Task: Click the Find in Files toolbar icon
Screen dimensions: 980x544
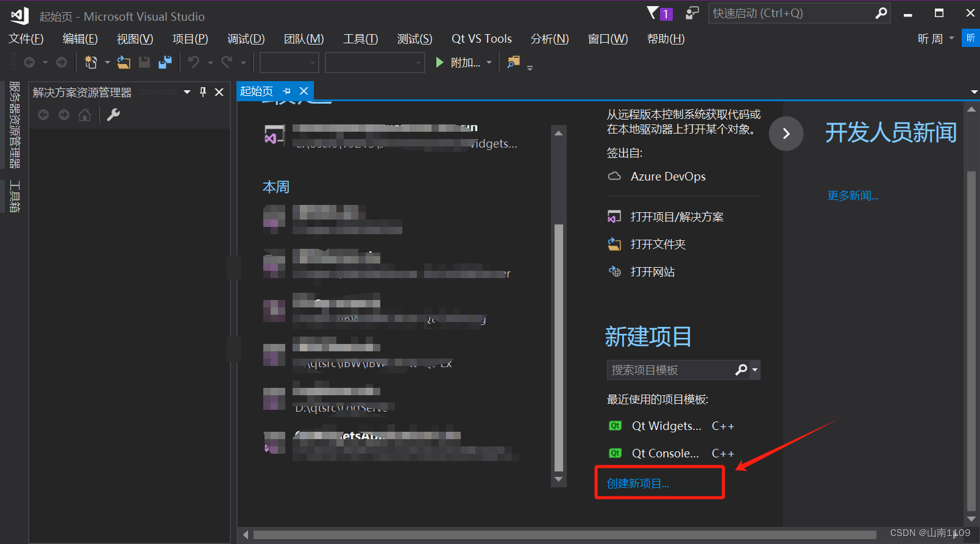Action: click(514, 62)
